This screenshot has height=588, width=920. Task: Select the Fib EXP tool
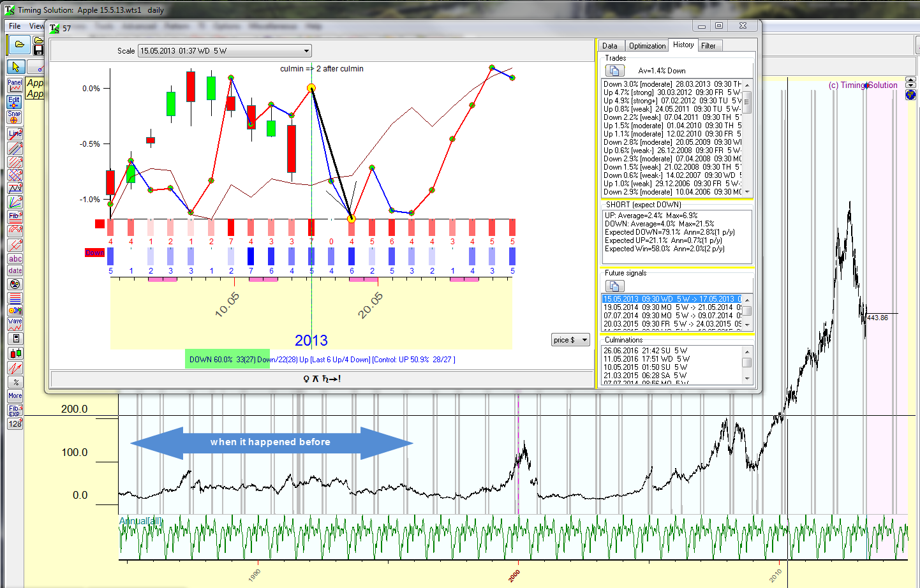coord(15,410)
